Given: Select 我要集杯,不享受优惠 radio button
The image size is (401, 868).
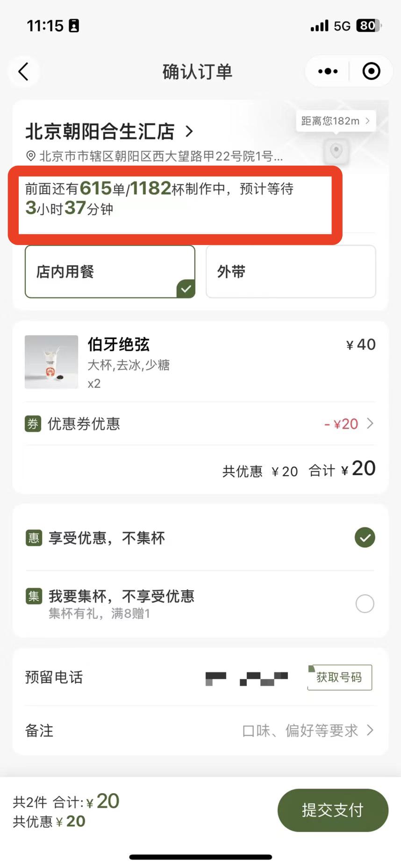Looking at the screenshot, I should pos(365,603).
